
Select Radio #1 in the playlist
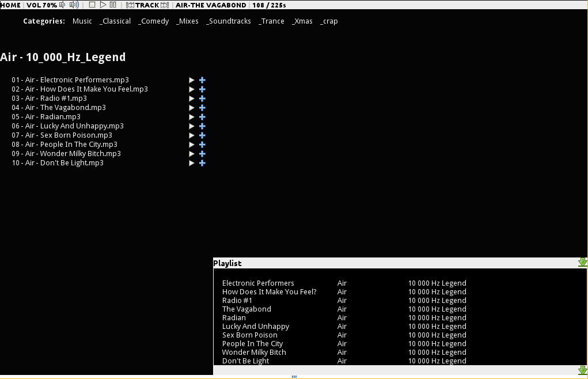pos(237,300)
